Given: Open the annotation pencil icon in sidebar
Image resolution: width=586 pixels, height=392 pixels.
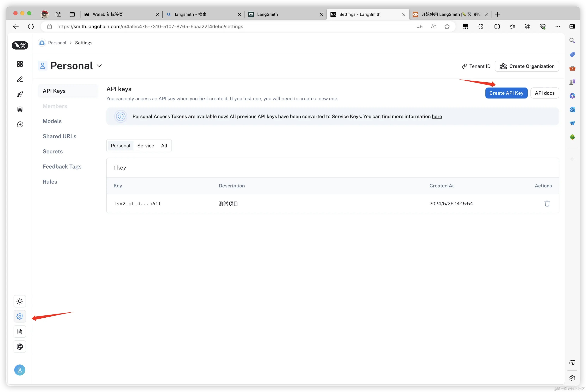Looking at the screenshot, I should (20, 79).
